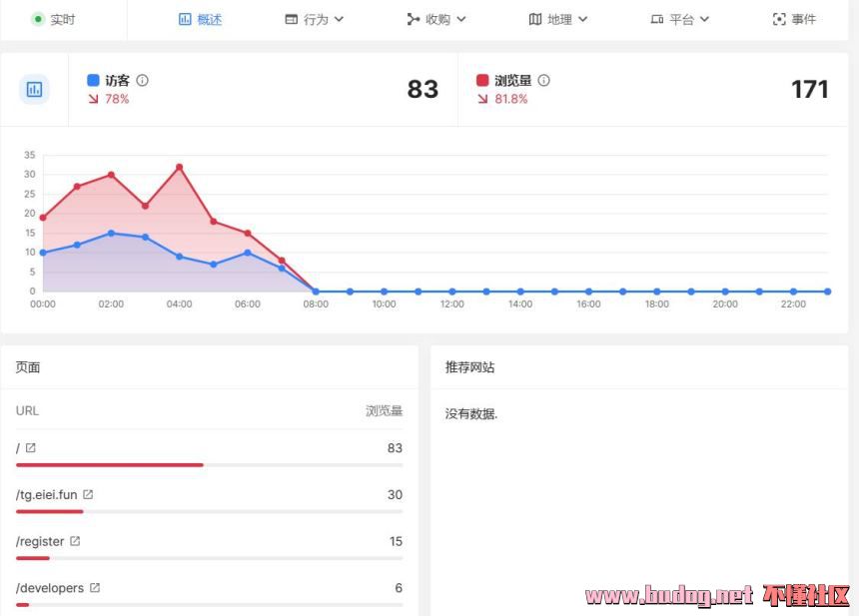This screenshot has width=859, height=616.
Task: Click the 推荐网站 panel heading
Action: point(470,367)
